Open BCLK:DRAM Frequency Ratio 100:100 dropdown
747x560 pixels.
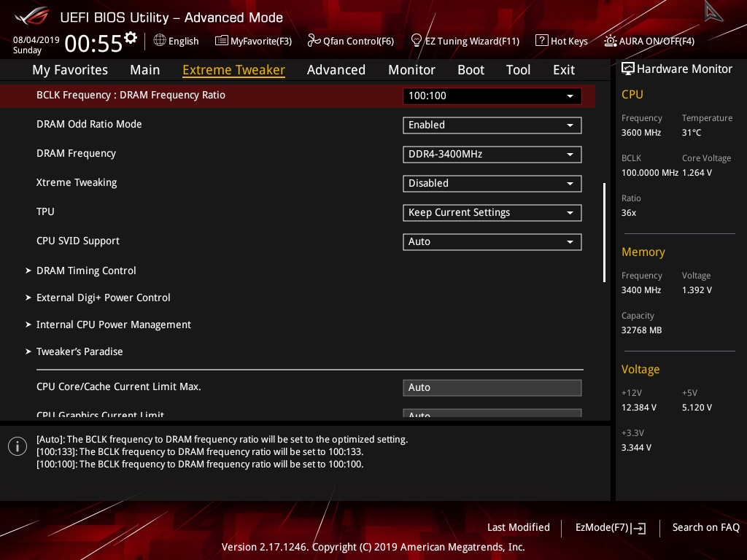pos(492,96)
